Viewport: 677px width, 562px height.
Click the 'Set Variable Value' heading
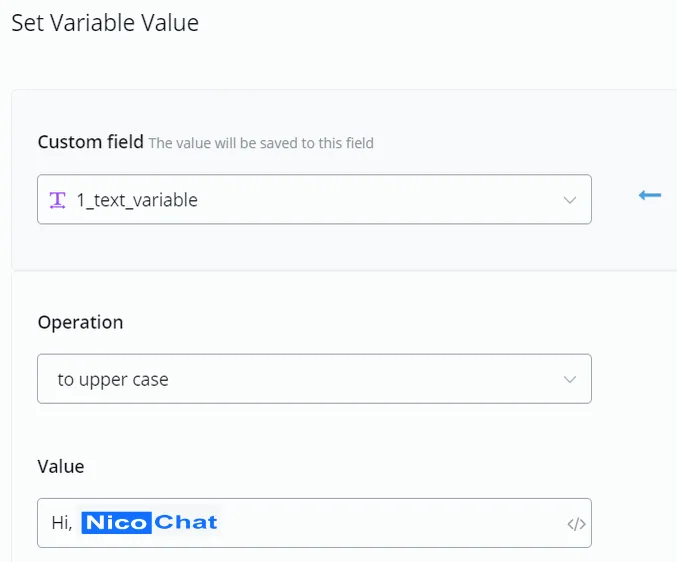click(x=105, y=23)
